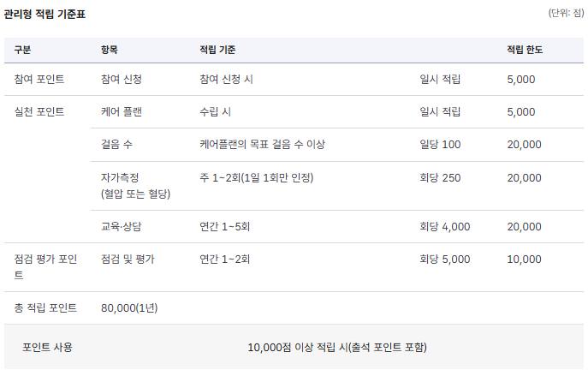
Task: Click the 케어 플랜 item cell
Action: click(x=122, y=112)
